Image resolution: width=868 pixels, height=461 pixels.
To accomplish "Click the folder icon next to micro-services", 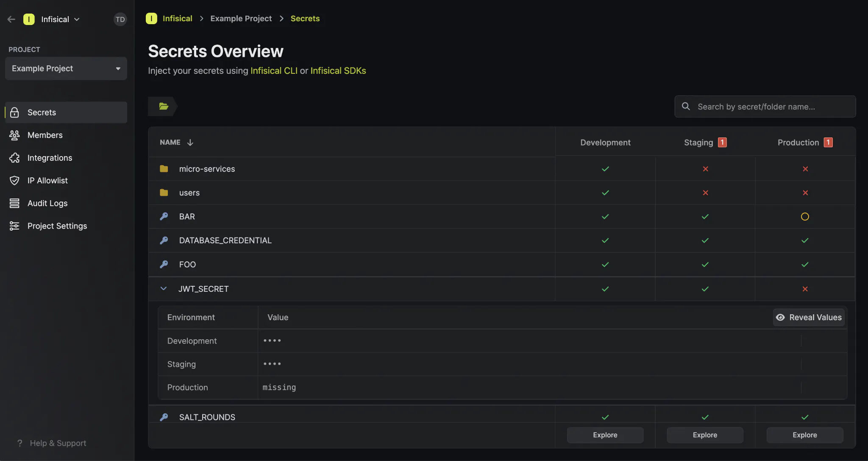I will click(164, 168).
